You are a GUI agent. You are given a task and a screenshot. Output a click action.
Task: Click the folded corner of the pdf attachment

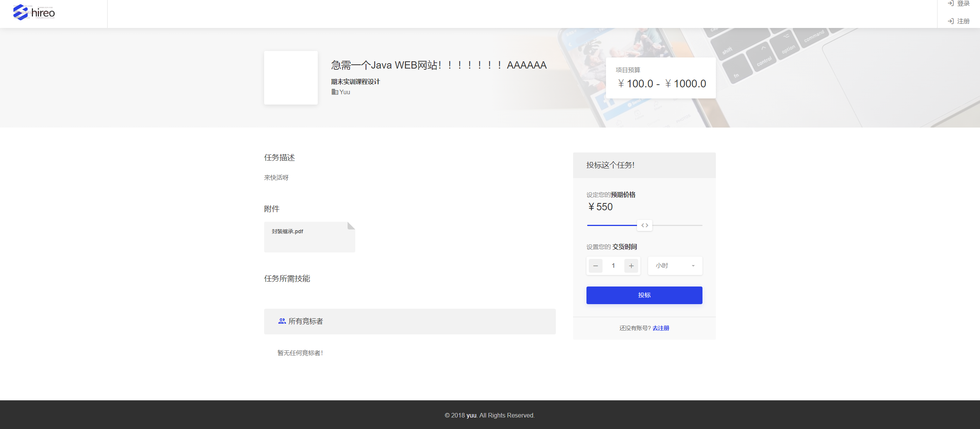tap(351, 226)
